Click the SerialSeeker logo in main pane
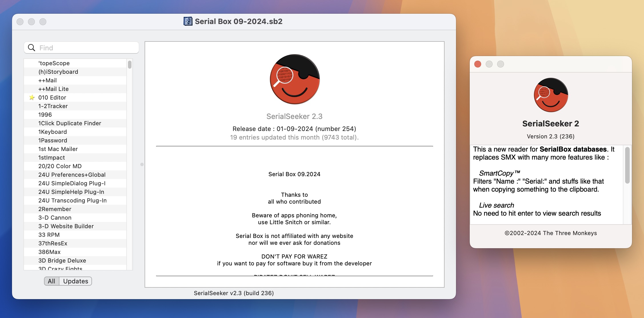 [295, 79]
